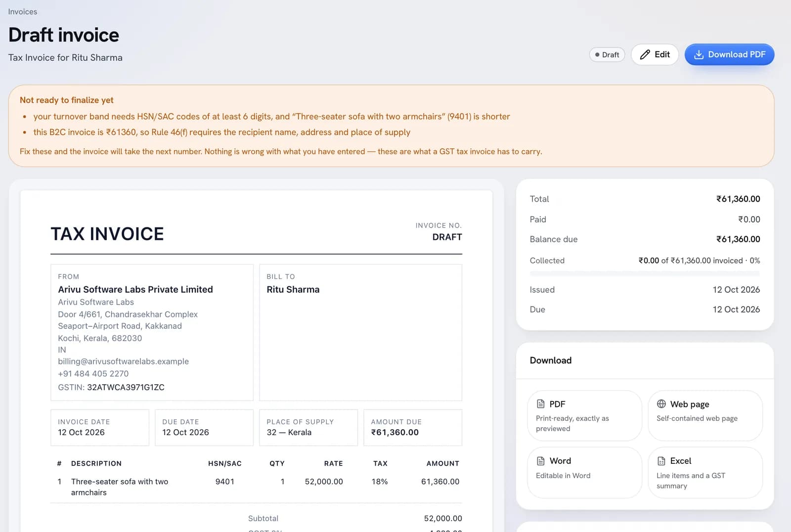Click the Rule 46(f) warning bullet

pos(221,132)
